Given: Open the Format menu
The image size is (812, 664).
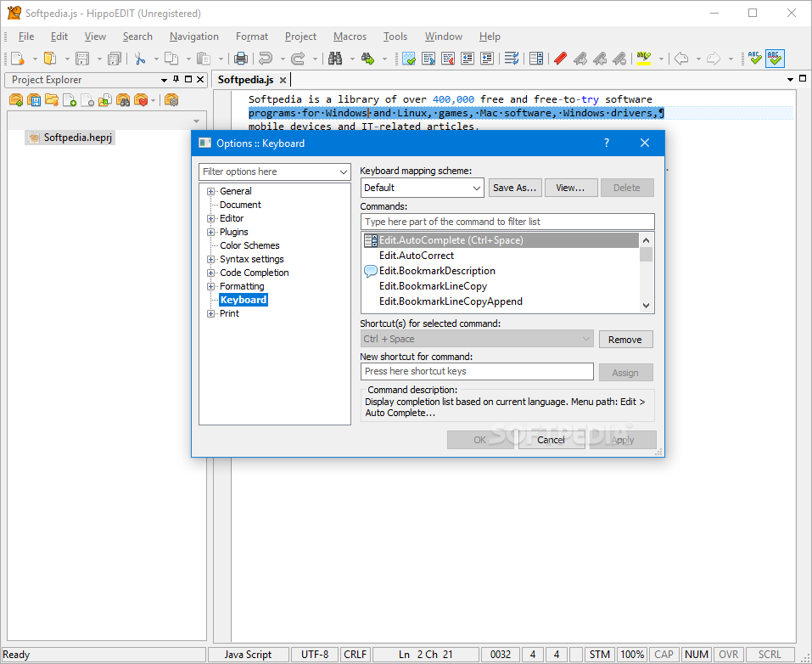Looking at the screenshot, I should coord(252,37).
